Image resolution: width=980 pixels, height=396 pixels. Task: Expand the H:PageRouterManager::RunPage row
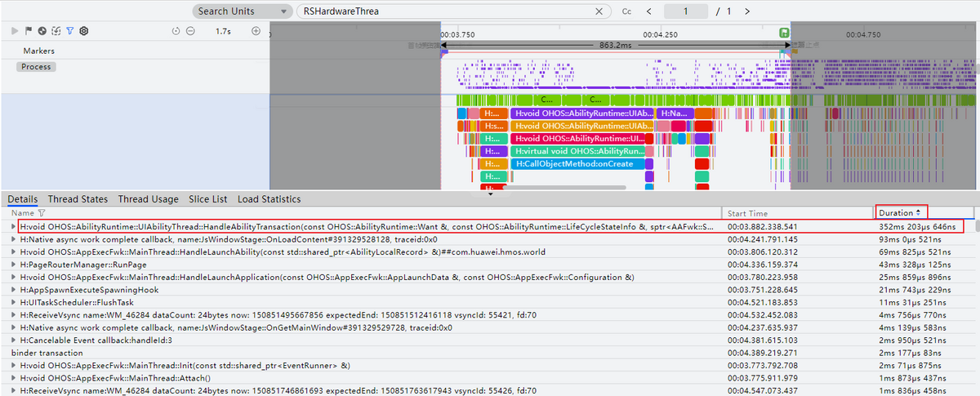coord(12,265)
